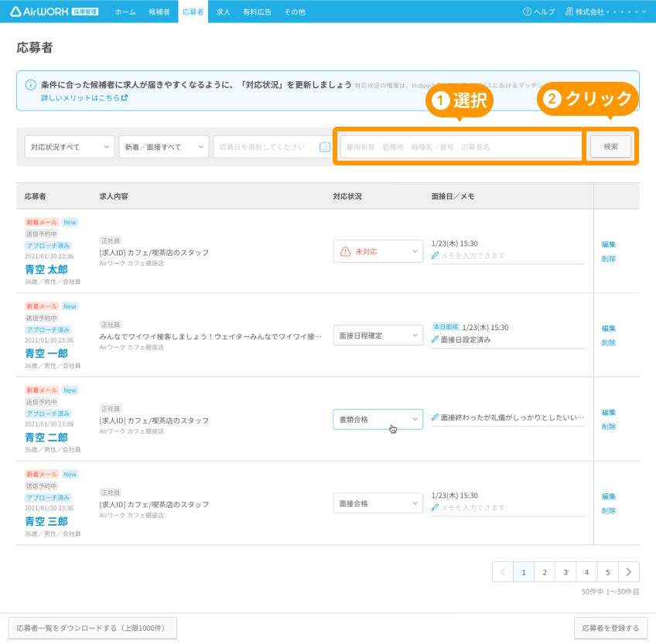Click pencil memo icon for 青空 一郎
Viewport: 656px width, 644px height.
pos(435,339)
